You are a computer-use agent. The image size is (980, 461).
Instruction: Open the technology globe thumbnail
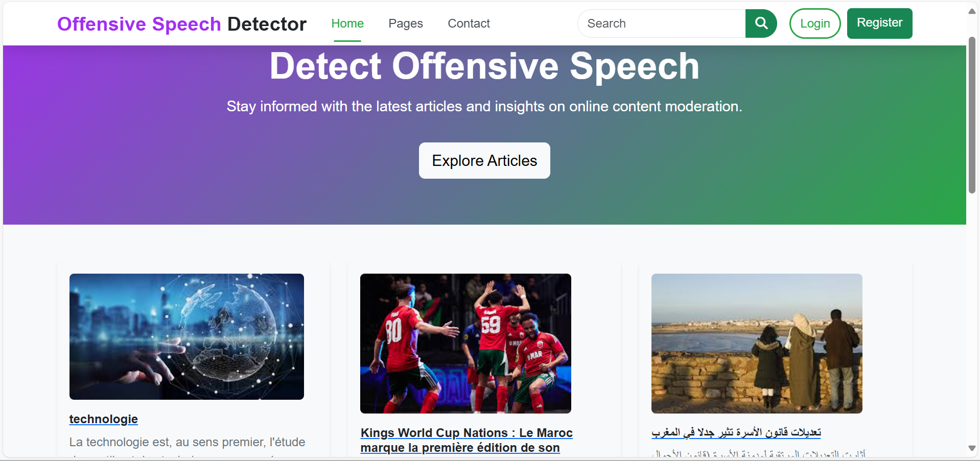pyautogui.click(x=186, y=336)
